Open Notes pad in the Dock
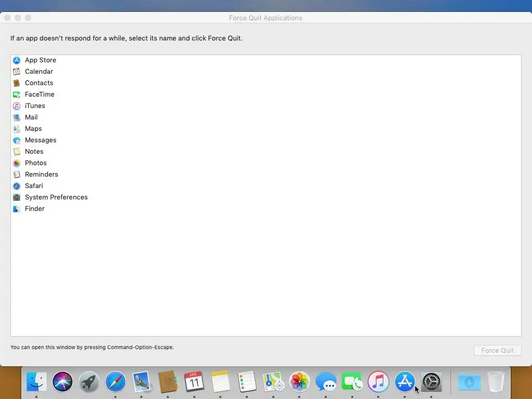This screenshot has width=532, height=399. point(220,382)
